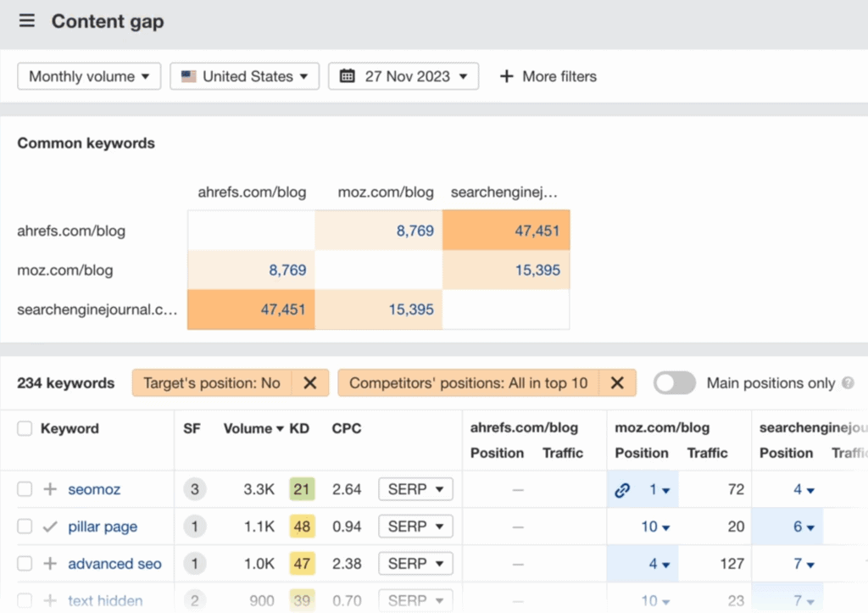Click the More filters button
868x613 pixels.
point(548,75)
